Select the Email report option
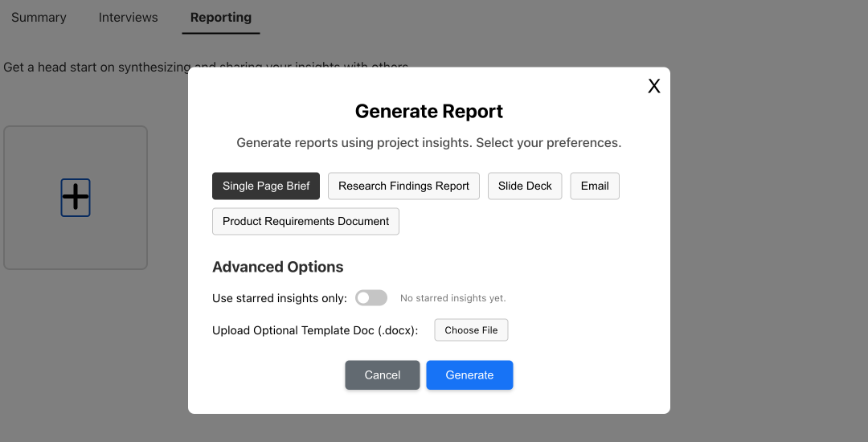 tap(595, 186)
